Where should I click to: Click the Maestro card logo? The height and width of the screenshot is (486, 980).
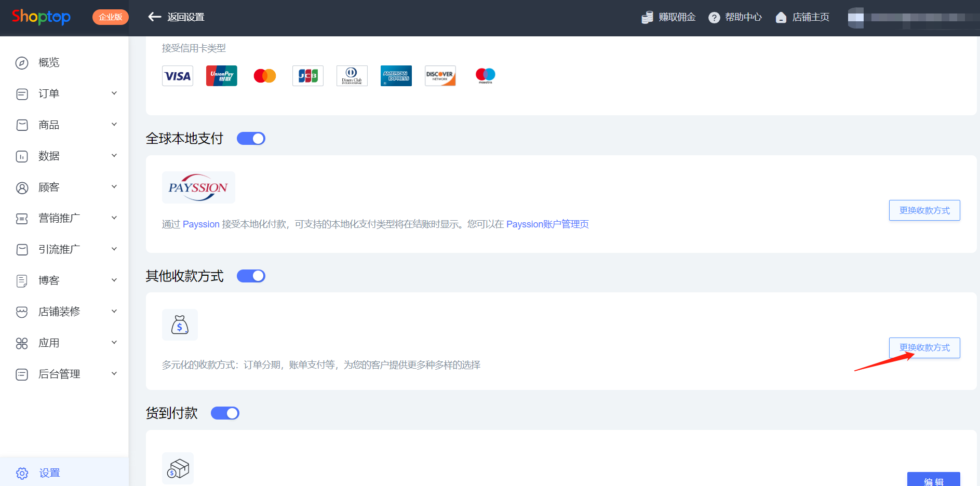click(x=484, y=75)
